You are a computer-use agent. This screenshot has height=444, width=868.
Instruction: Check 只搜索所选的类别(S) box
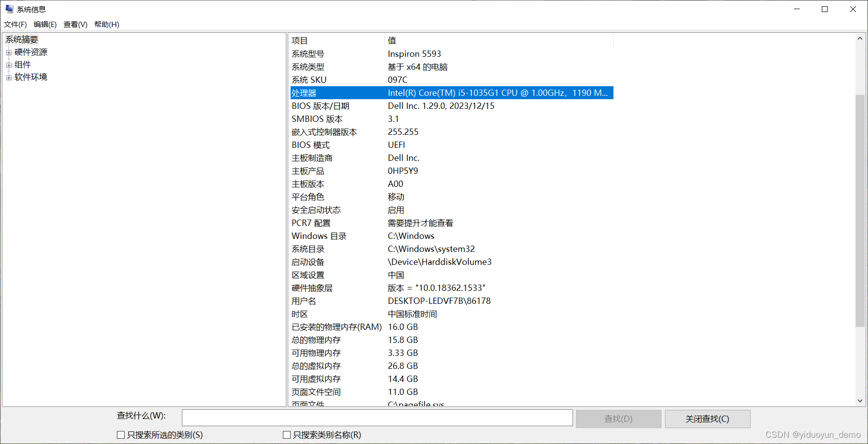(x=121, y=435)
